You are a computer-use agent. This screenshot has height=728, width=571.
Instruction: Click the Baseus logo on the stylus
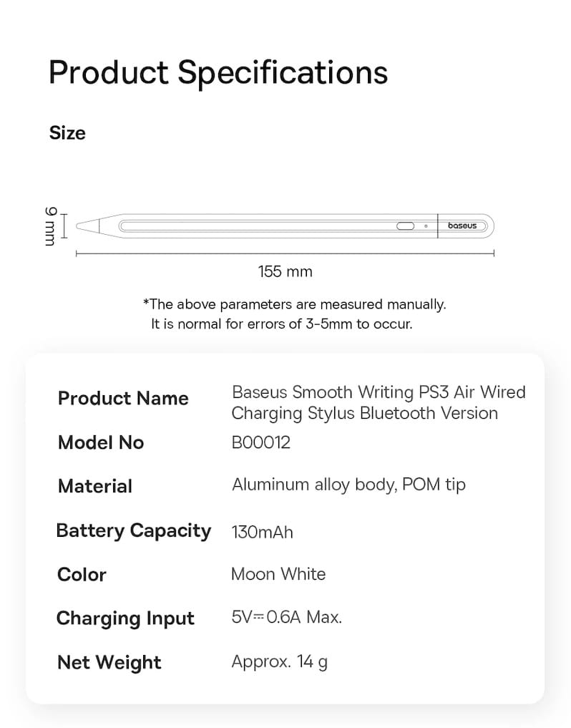[462, 225]
